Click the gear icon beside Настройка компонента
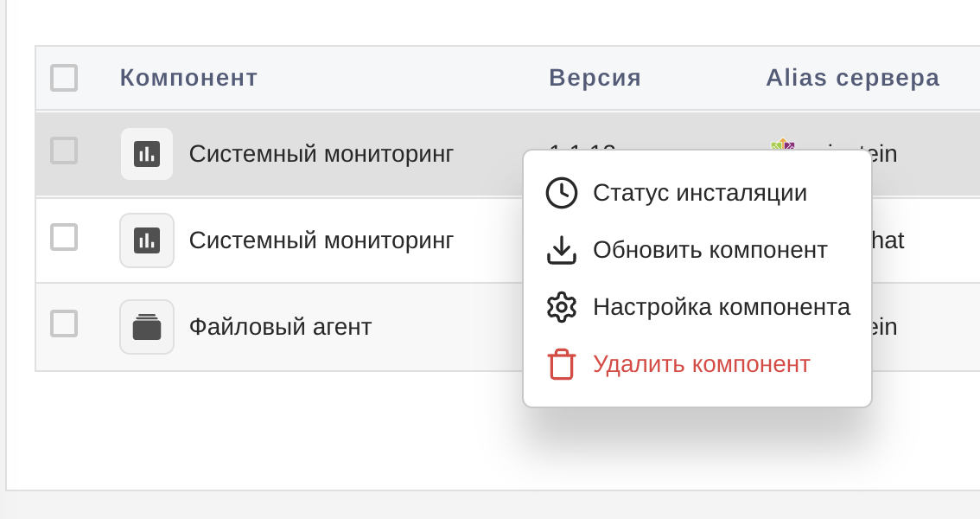 click(x=562, y=306)
